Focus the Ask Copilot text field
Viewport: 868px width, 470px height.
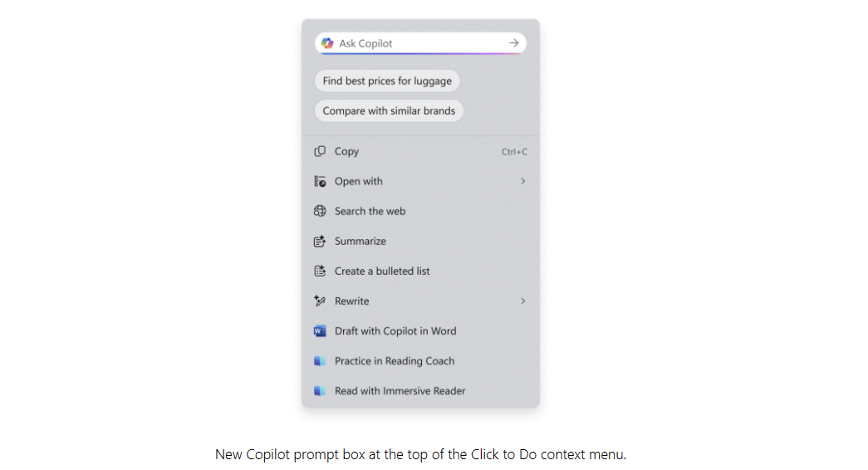[421, 43]
